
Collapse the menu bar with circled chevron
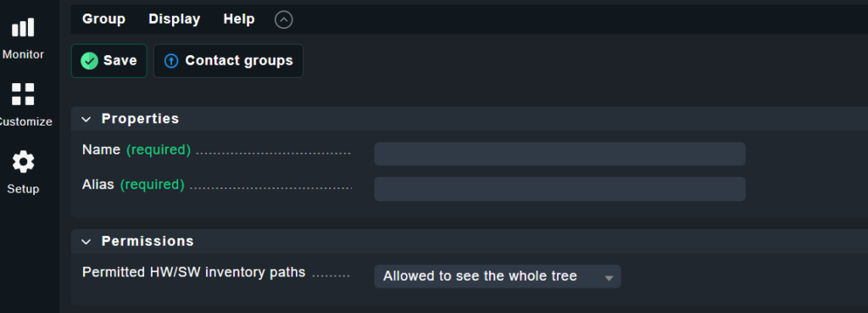pyautogui.click(x=283, y=20)
